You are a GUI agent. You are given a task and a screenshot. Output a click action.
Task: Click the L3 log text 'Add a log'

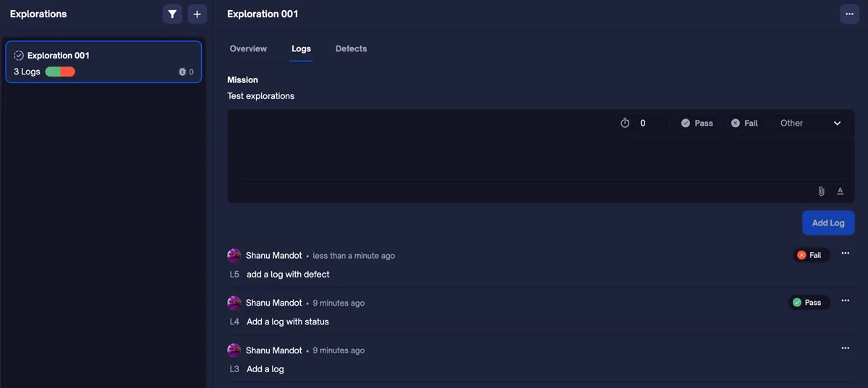point(265,369)
